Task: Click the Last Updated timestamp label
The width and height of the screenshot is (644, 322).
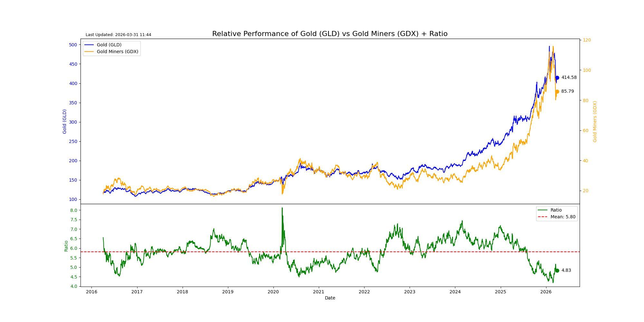Action: tap(118, 35)
